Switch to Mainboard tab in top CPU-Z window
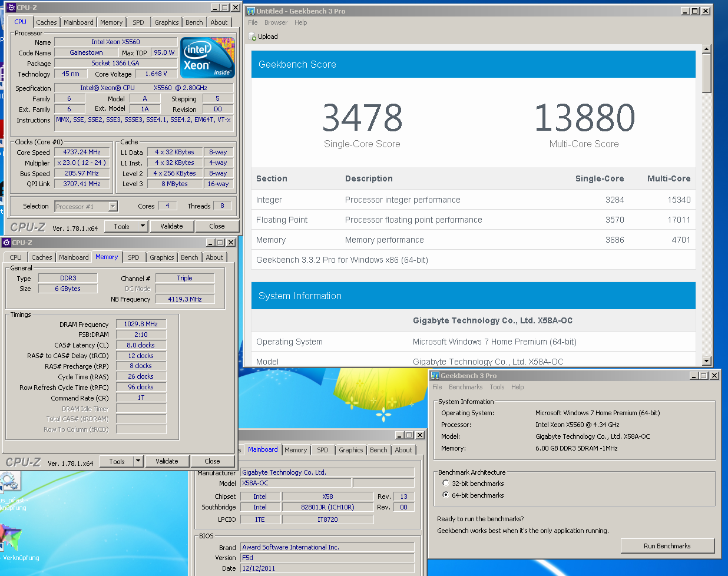 [78, 22]
